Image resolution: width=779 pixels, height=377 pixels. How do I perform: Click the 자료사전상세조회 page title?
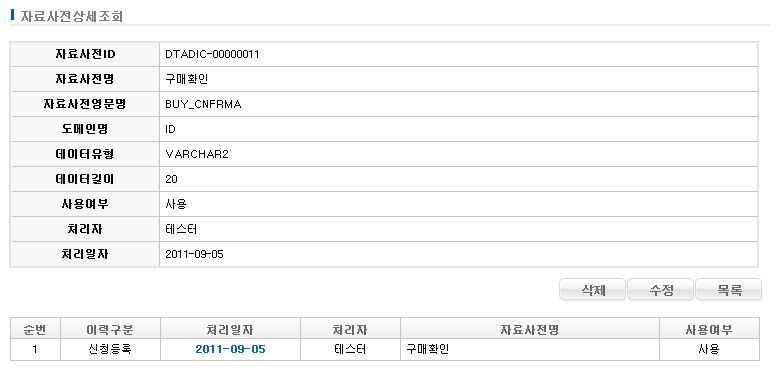(x=72, y=16)
